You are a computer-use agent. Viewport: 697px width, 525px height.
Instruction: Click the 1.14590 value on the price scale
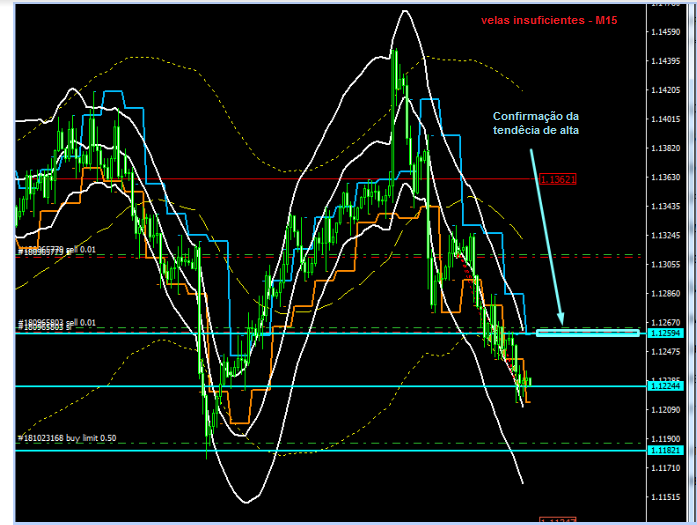[663, 33]
